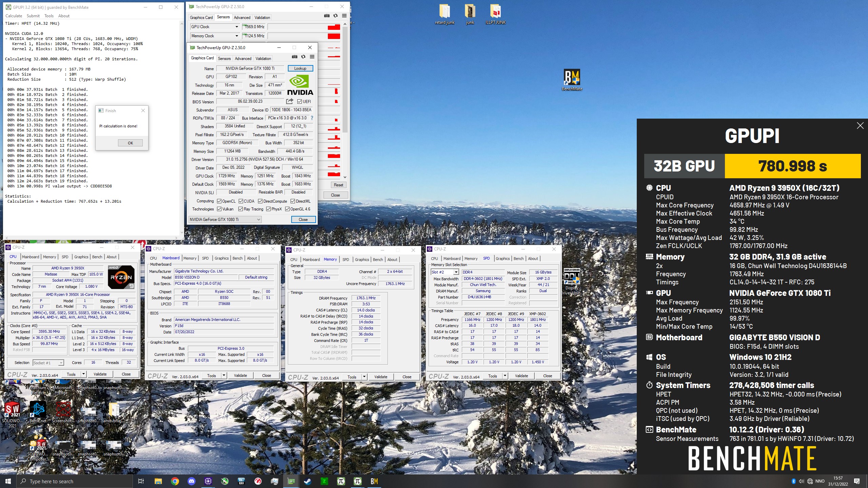Toggle the UEFI checkbox in GPU-Z
The image size is (868, 488).
[299, 102]
